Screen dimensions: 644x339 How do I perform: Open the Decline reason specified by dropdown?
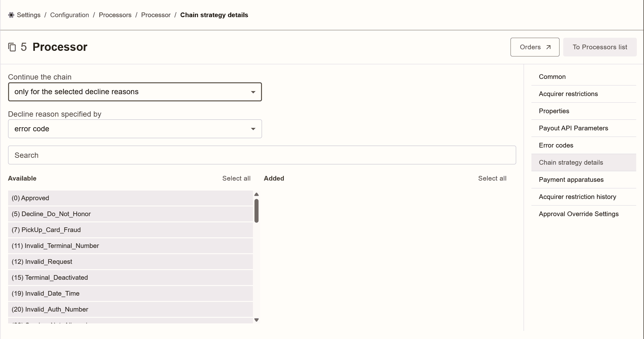pos(135,129)
